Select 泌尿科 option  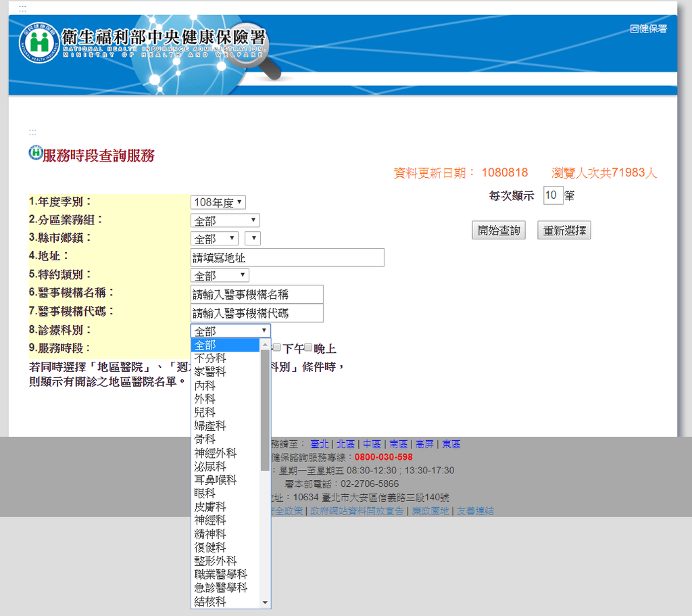pos(225,467)
